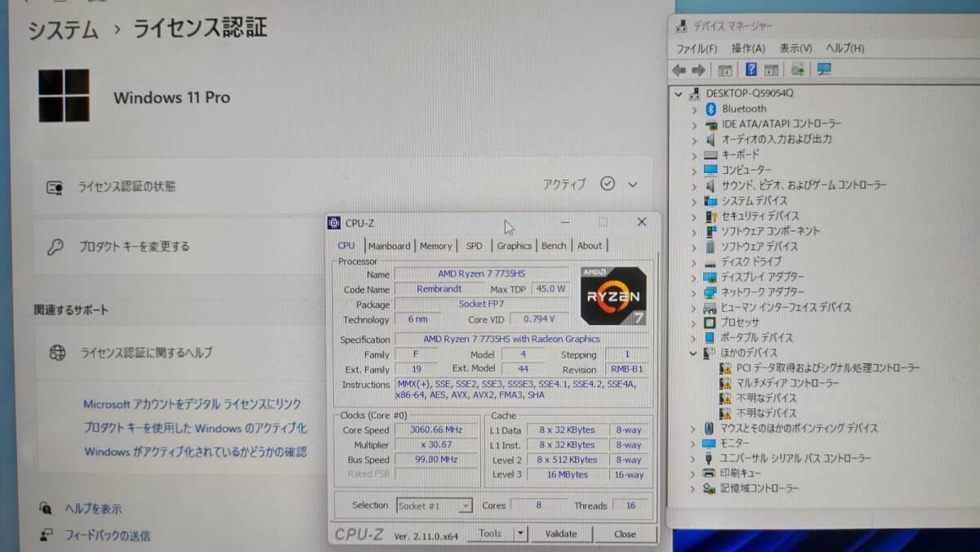The image size is (980, 552).
Task: Click the Core Speed 3060.66 MHz value
Action: [436, 430]
